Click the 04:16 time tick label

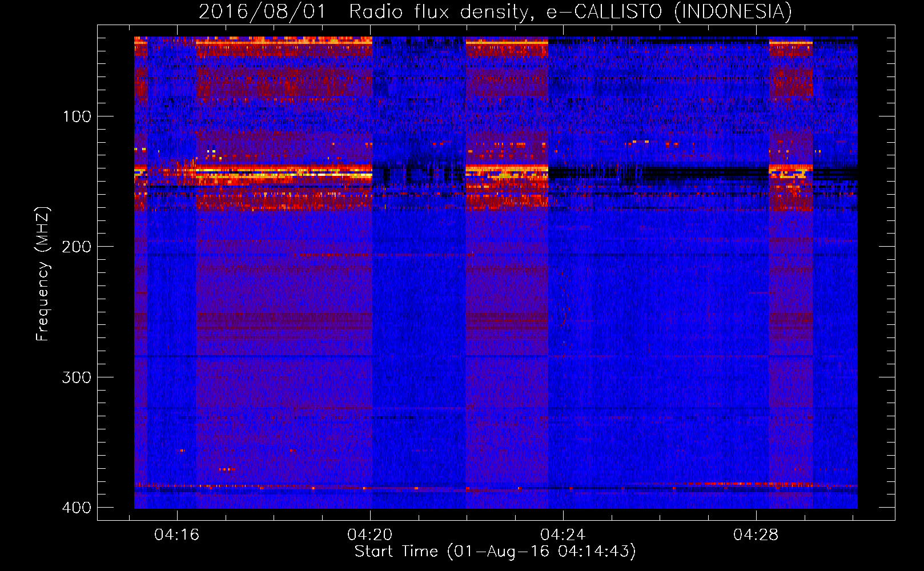[177, 535]
